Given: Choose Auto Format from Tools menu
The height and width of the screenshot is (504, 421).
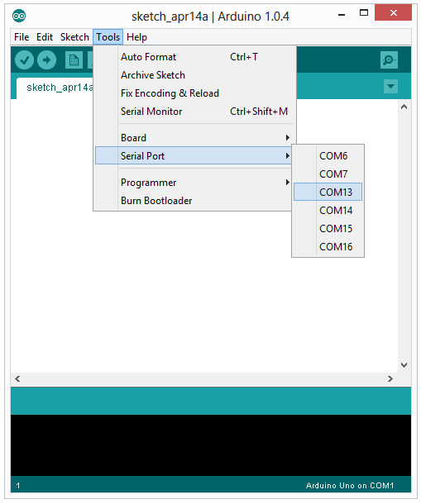Looking at the screenshot, I should coord(195,57).
